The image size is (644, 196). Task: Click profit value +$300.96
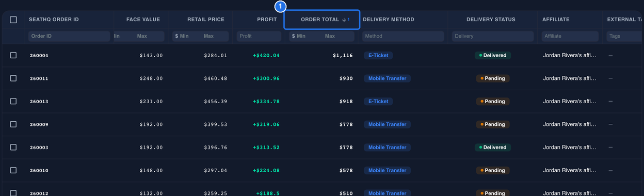point(266,78)
